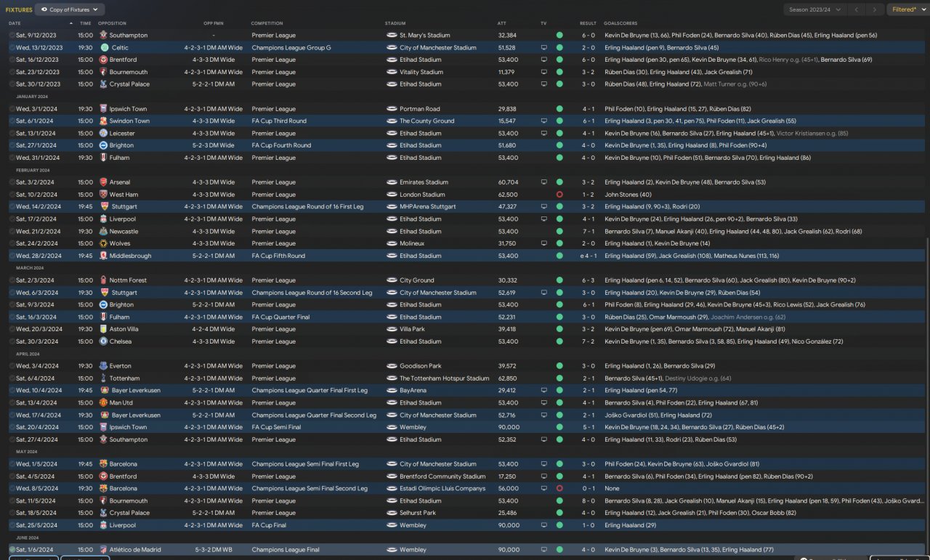
Task: Click the red loss indicator on the West Ham fixture
Action: click(559, 195)
